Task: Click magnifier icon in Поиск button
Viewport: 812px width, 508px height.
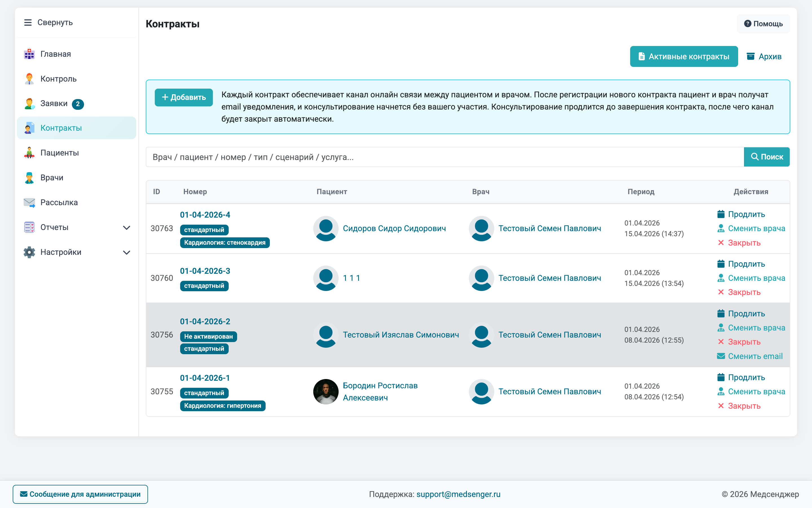Action: tap(754, 157)
